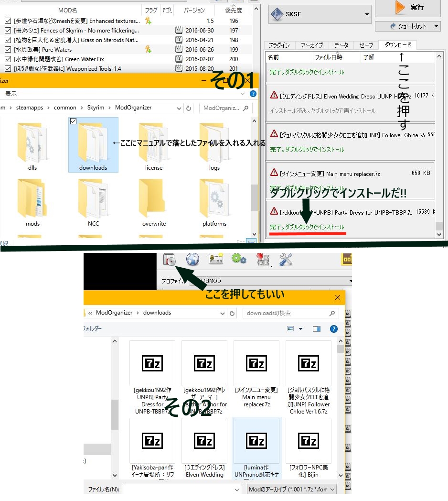448x501 pixels.
Task: Switch to the セーブ tab
Action: pos(366,45)
